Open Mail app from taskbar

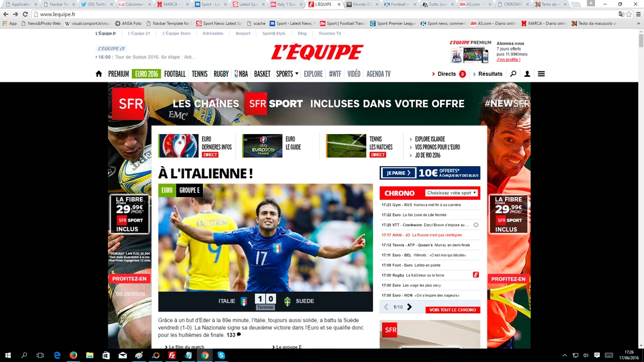coord(123,355)
